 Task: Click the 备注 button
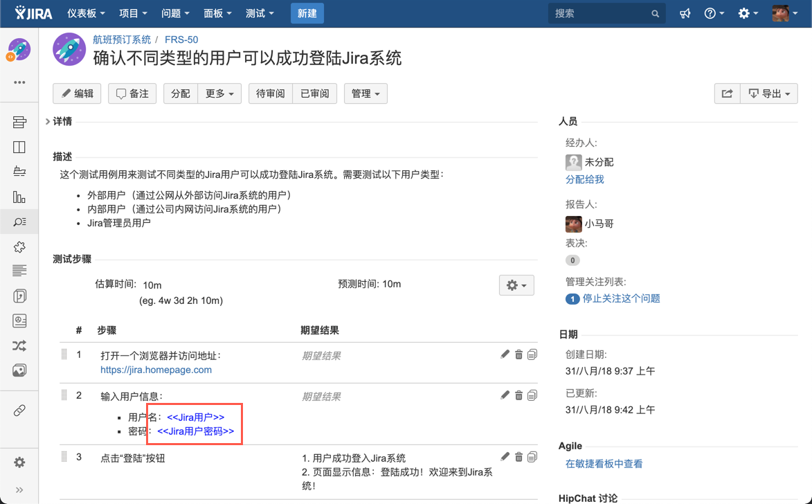(x=132, y=93)
